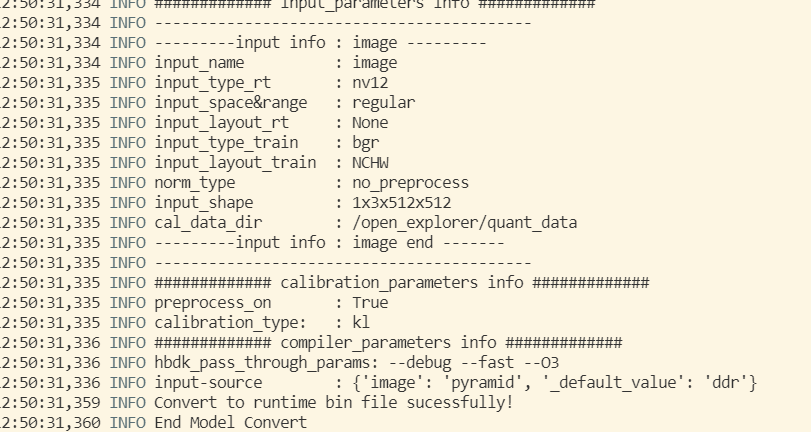Click the norm_type value no_preprocess
The image size is (811, 432).
pos(409,182)
